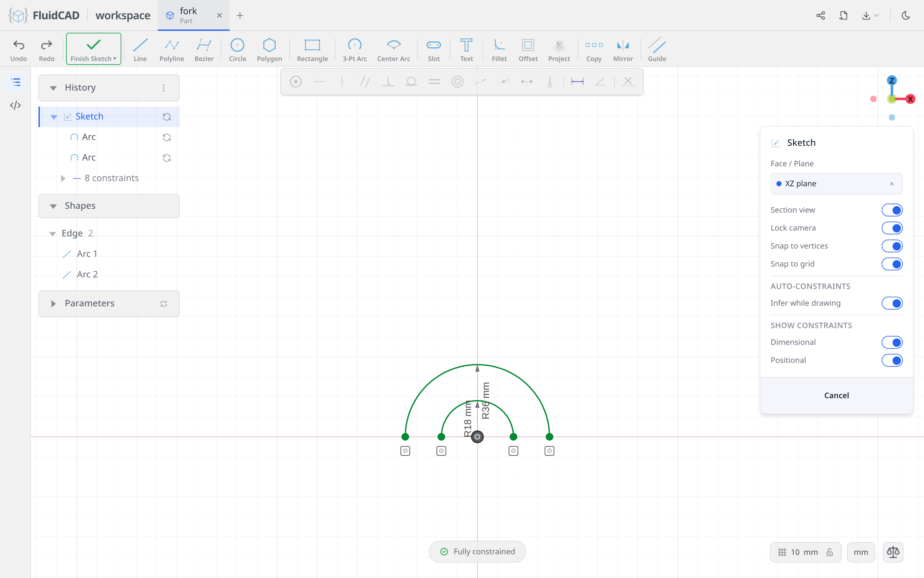The width and height of the screenshot is (924, 578).
Task: Select the 3-Pt Arc tool
Action: click(x=354, y=50)
